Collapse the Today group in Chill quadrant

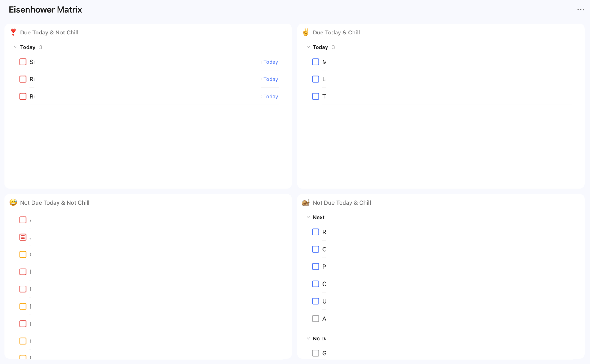click(308, 47)
